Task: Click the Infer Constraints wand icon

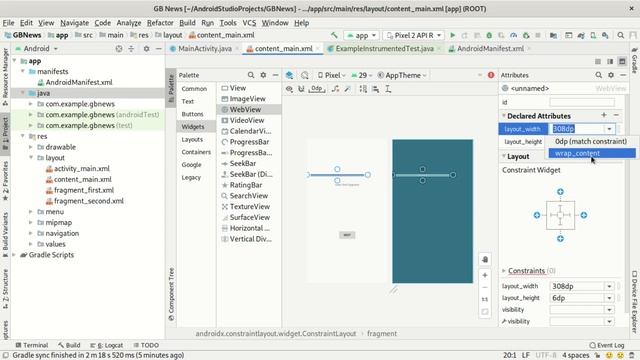Action: coord(347,89)
